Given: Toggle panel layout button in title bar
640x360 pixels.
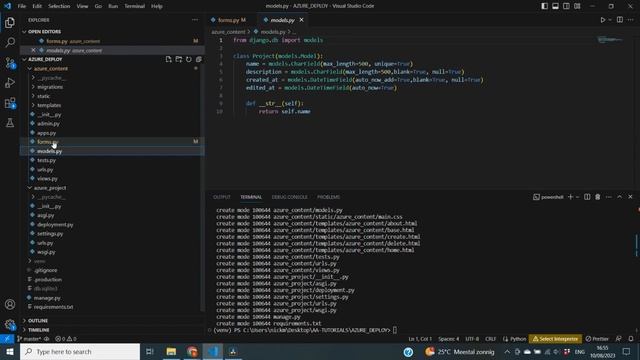Looking at the screenshot, I should coord(556,6).
